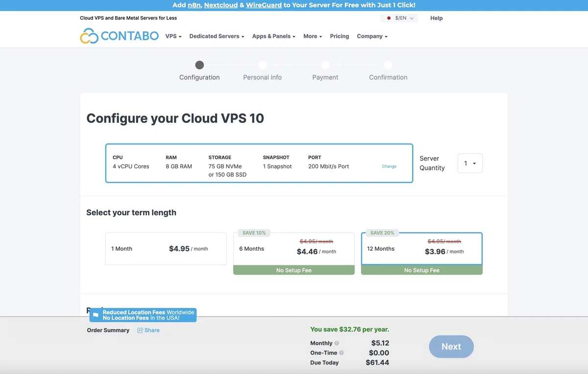Open the Pricing page

click(340, 36)
